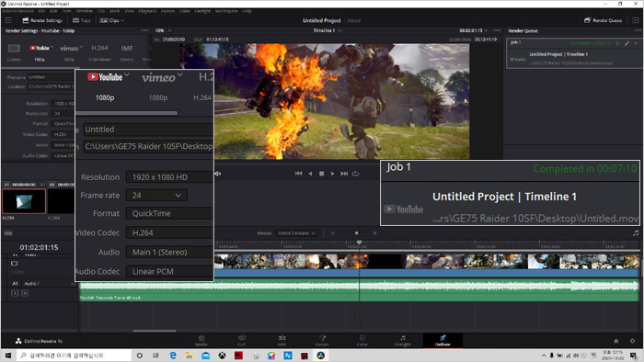
Task: Click the timeline playhead marker
Action: [x=359, y=243]
